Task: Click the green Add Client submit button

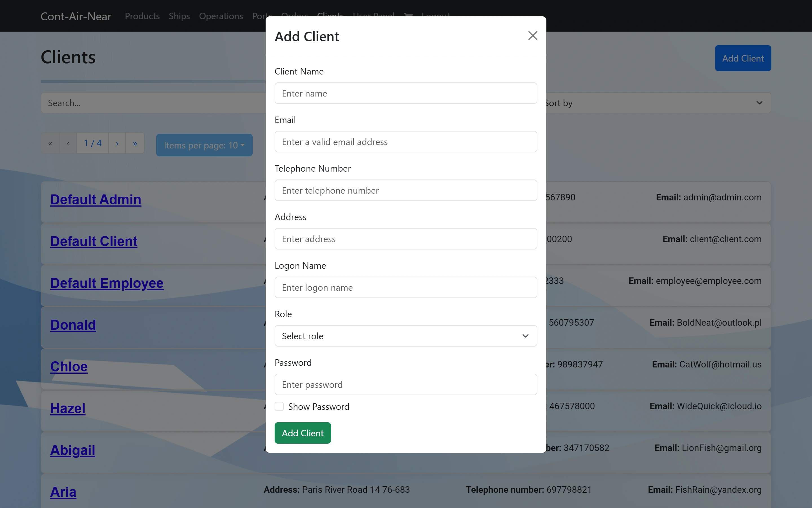Action: [x=303, y=433]
